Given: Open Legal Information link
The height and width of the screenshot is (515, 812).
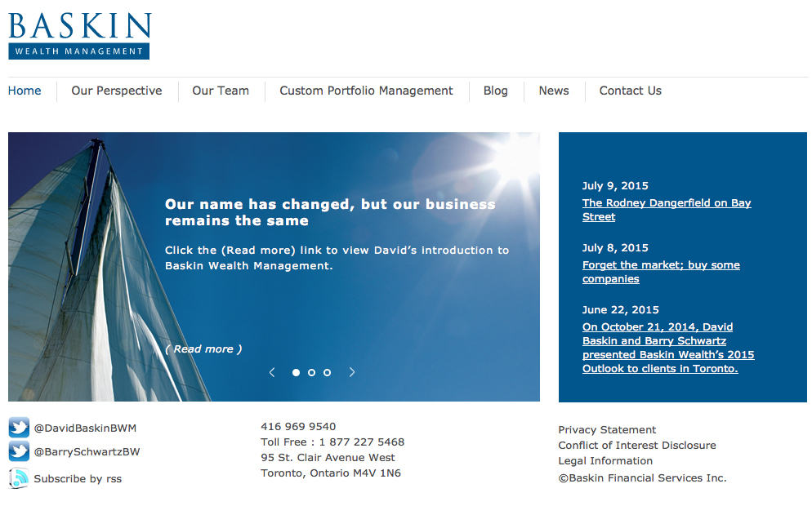Looking at the screenshot, I should click(605, 460).
